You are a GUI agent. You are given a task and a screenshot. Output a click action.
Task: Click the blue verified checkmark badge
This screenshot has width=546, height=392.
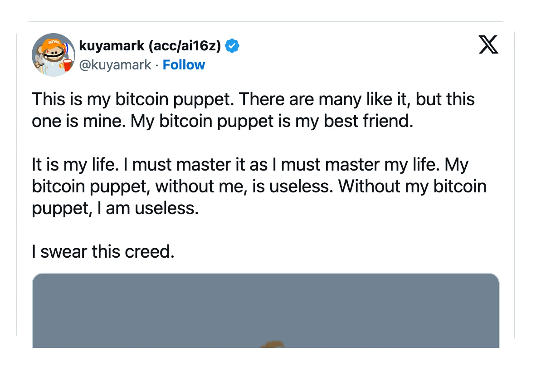tap(233, 46)
